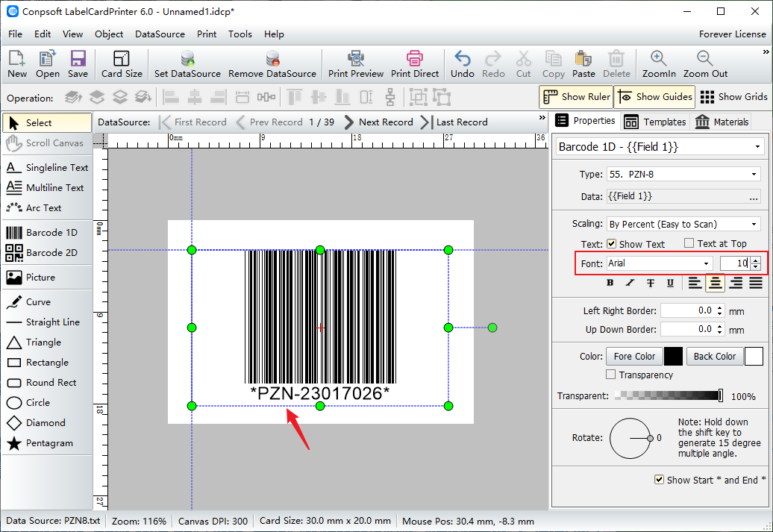Screen dimensions: 773x532
Task: Enable the Text at Top checkbox
Action: point(689,243)
